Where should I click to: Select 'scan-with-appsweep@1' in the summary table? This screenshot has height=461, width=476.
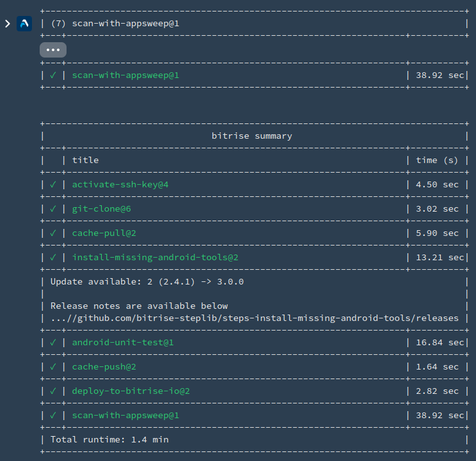pos(255,415)
